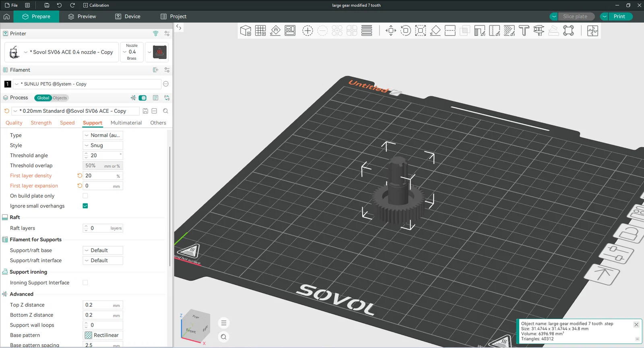Click the Add object cube icon
This screenshot has height=348, width=644.
(x=246, y=31)
